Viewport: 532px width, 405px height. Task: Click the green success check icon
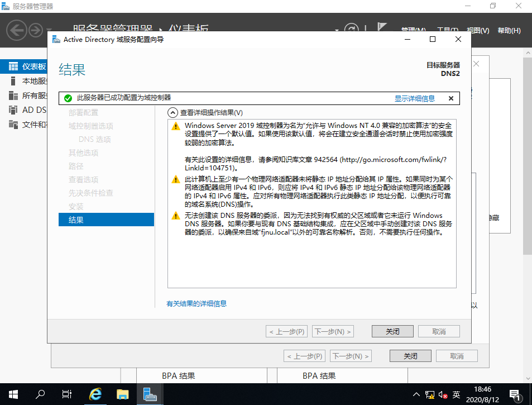pyautogui.click(x=68, y=98)
